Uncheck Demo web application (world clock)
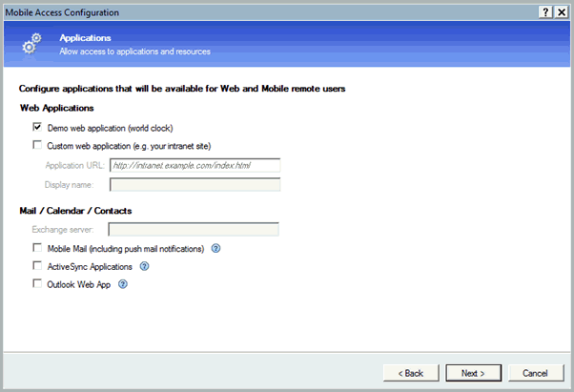This screenshot has height=392, width=574. coord(37,127)
